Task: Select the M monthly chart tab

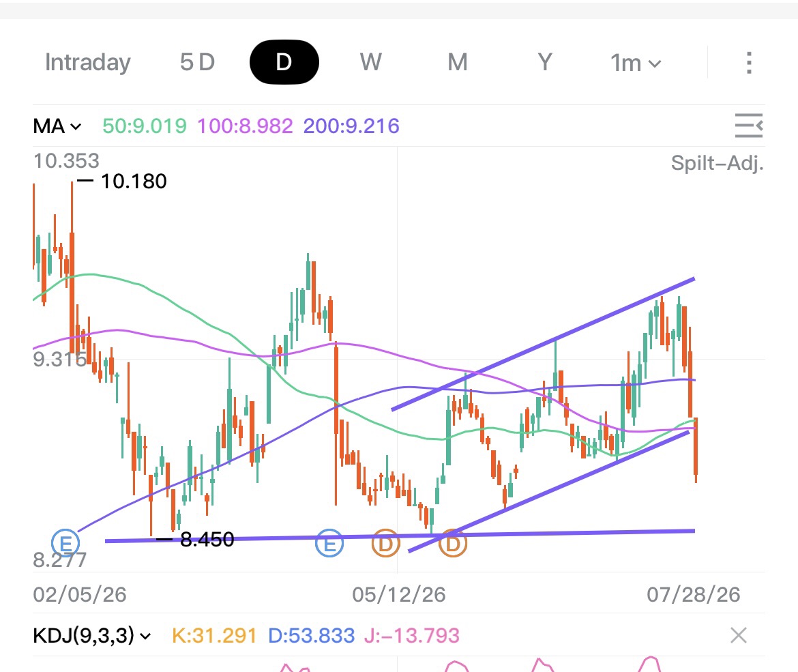Action: [x=458, y=62]
